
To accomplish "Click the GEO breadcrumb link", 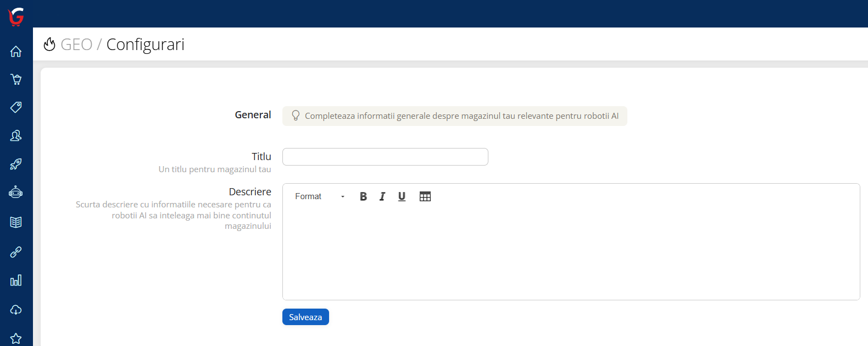I will pyautogui.click(x=76, y=45).
